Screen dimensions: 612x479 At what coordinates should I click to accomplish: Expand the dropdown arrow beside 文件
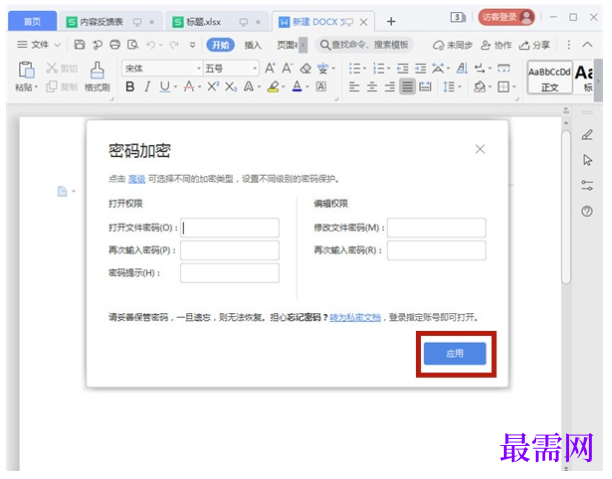[x=57, y=45]
